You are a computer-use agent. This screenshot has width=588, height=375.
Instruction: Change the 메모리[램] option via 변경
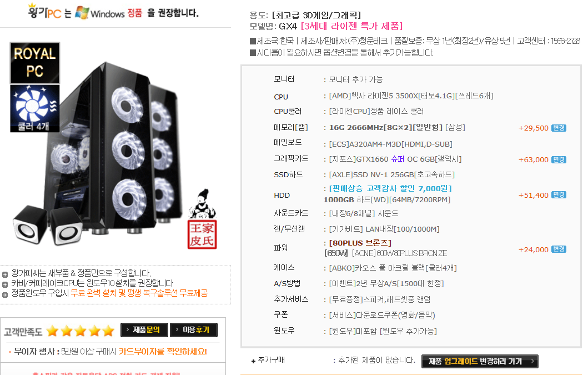[x=559, y=128]
